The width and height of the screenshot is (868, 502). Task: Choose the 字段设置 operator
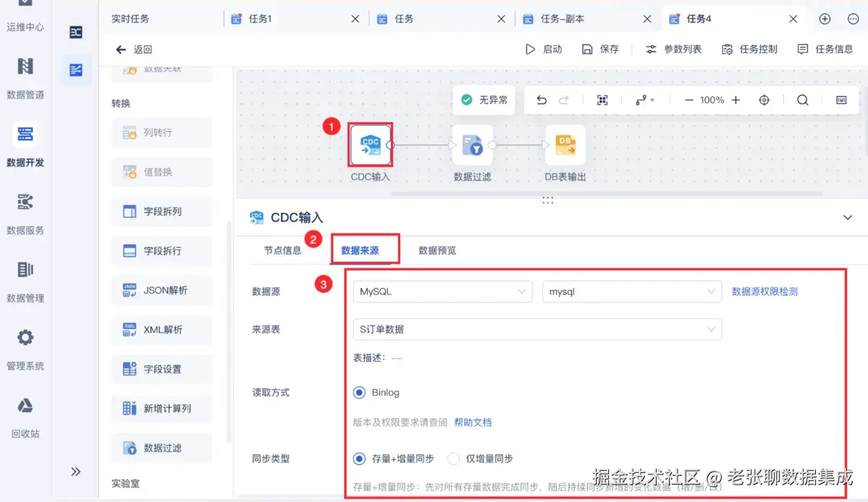click(162, 370)
